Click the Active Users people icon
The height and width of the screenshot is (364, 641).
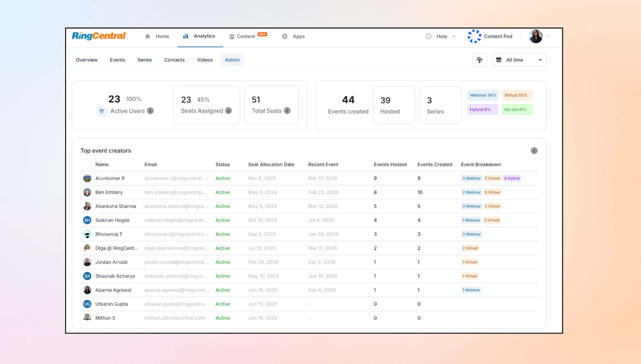[101, 111]
